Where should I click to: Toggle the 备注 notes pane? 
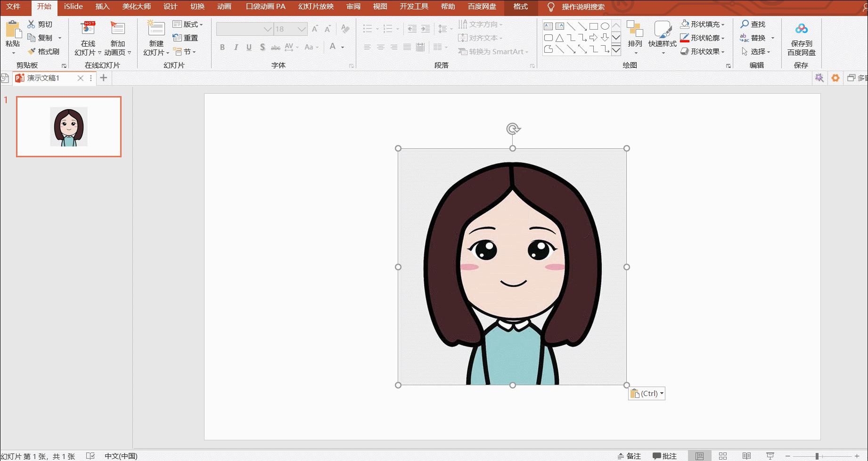coord(629,456)
